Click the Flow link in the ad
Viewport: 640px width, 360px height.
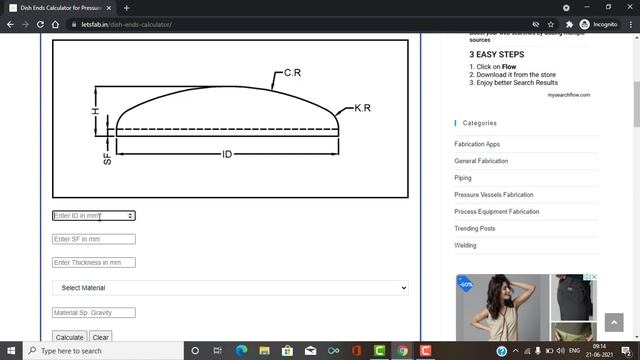(509, 67)
